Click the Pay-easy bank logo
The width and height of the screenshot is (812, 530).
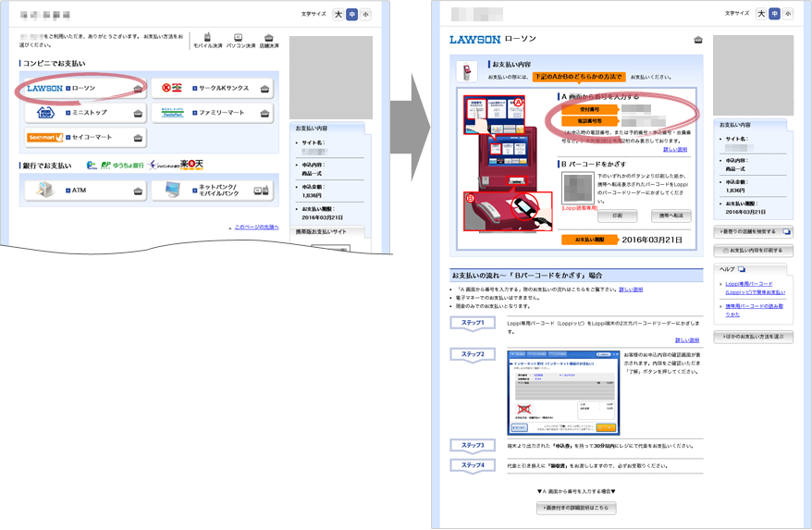[92, 166]
